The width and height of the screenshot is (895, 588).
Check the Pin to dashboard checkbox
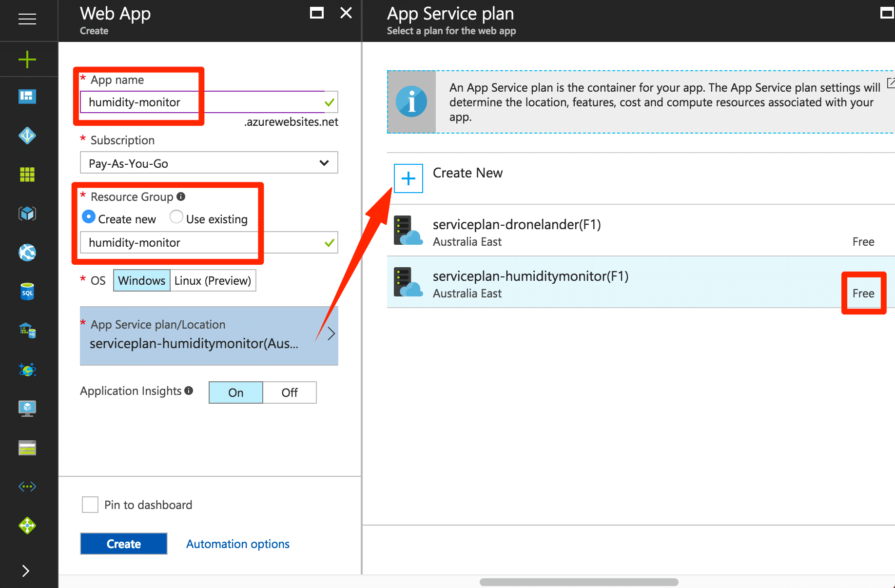(x=90, y=505)
